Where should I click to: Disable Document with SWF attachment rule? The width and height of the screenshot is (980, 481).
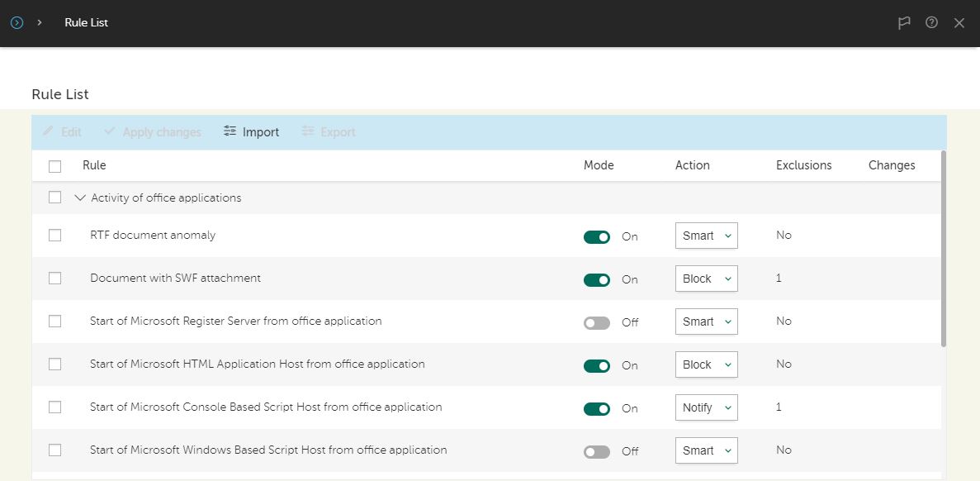pyautogui.click(x=597, y=280)
